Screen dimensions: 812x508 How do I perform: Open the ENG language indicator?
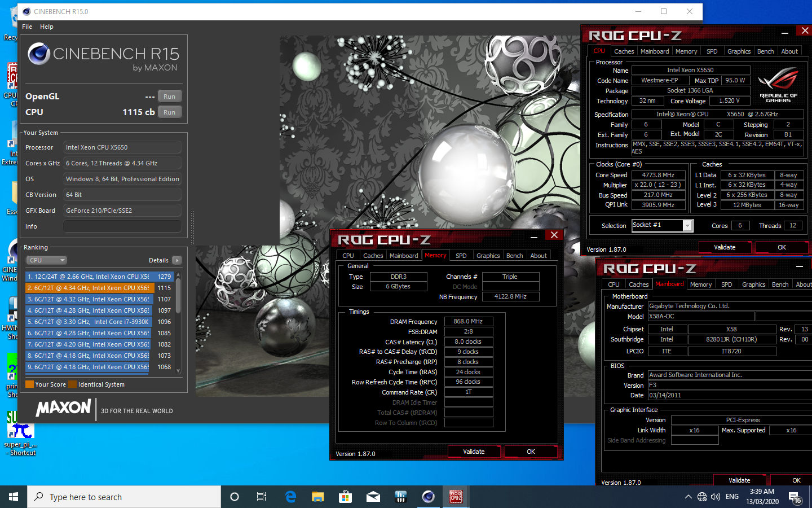tap(732, 497)
